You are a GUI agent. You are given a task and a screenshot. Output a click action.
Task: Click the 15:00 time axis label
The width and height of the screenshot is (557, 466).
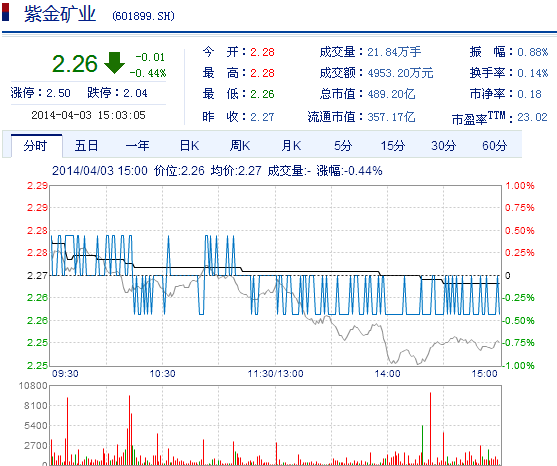(485, 374)
